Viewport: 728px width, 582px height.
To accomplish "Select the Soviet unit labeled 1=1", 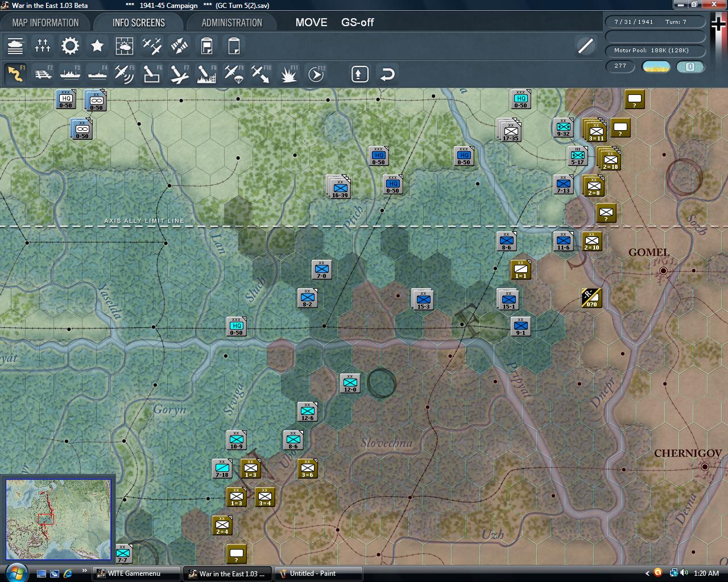I will click(520, 270).
